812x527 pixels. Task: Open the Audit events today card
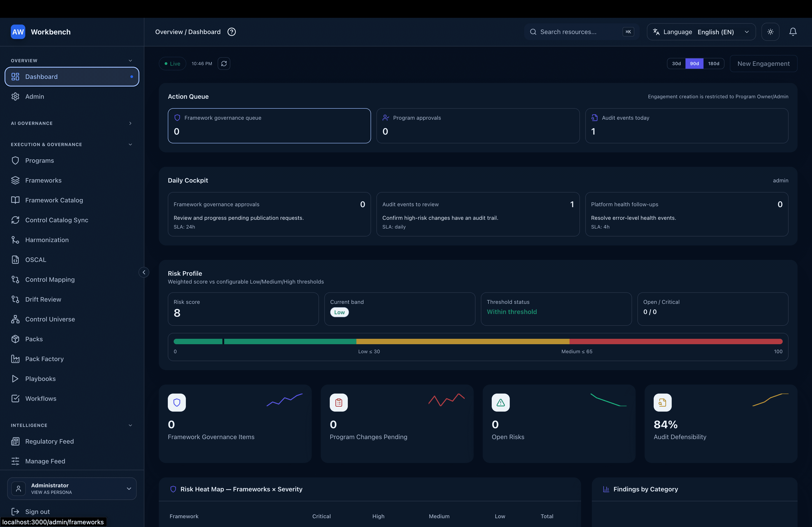click(x=686, y=126)
